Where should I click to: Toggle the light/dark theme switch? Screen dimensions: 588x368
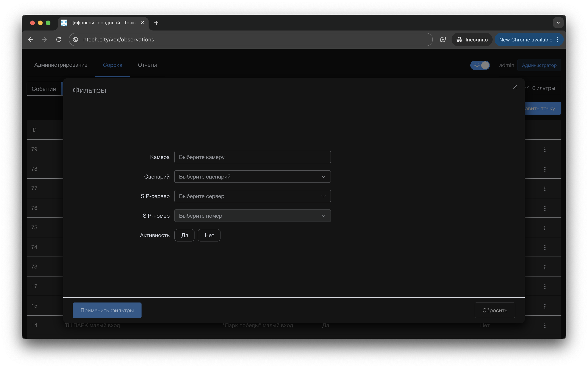(480, 65)
